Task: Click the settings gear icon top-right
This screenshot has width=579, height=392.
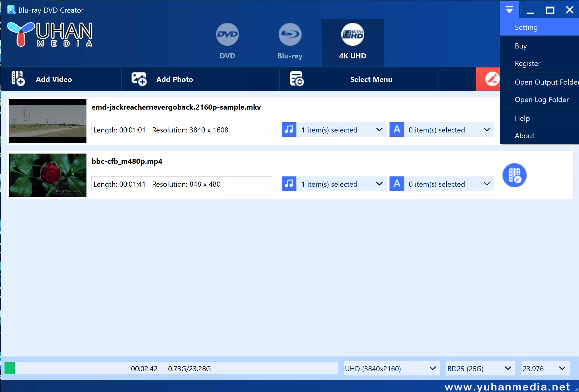Action: pos(509,9)
